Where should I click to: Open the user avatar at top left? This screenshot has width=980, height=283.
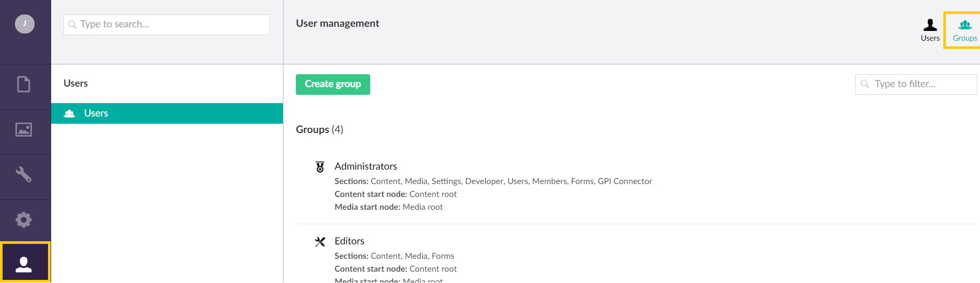25,24
